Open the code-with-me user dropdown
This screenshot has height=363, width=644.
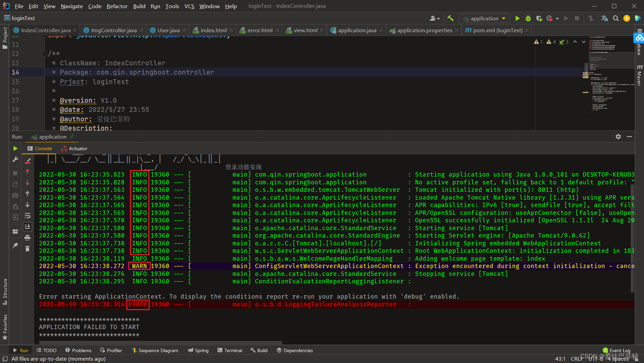435,18
